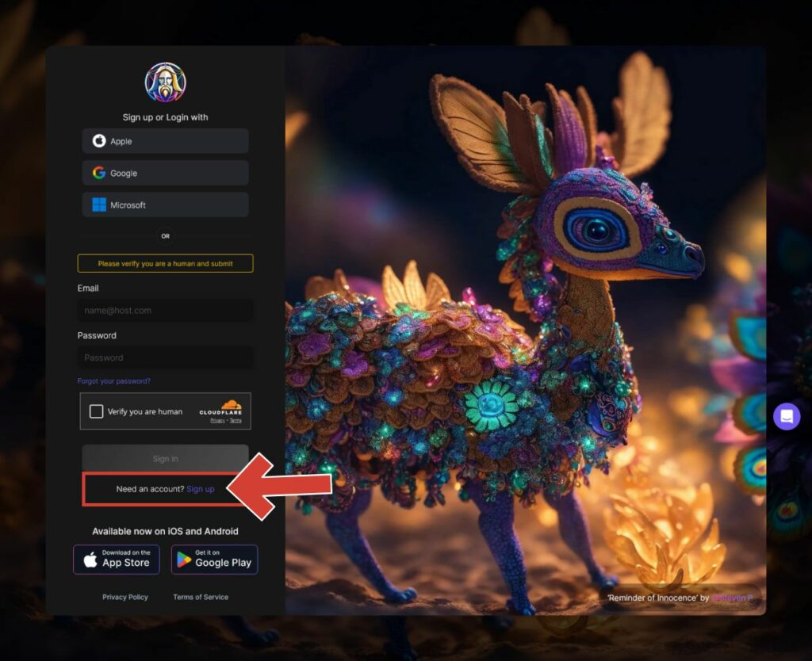Screen dimensions: 812x661
Task: Click the Cloudflare logo in the verification box
Action: pyautogui.click(x=221, y=407)
